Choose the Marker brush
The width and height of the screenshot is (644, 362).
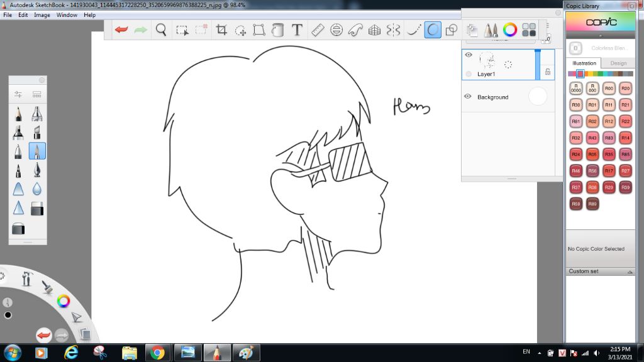(18, 132)
